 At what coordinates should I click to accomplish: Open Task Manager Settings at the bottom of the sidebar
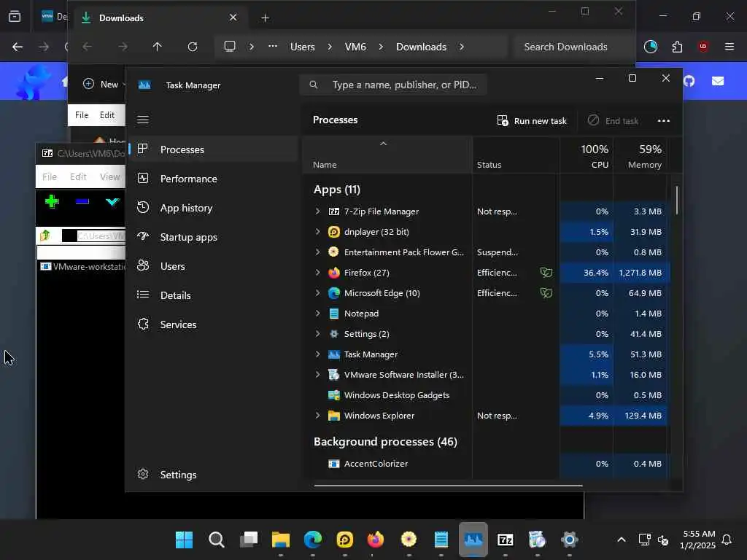coord(214,475)
